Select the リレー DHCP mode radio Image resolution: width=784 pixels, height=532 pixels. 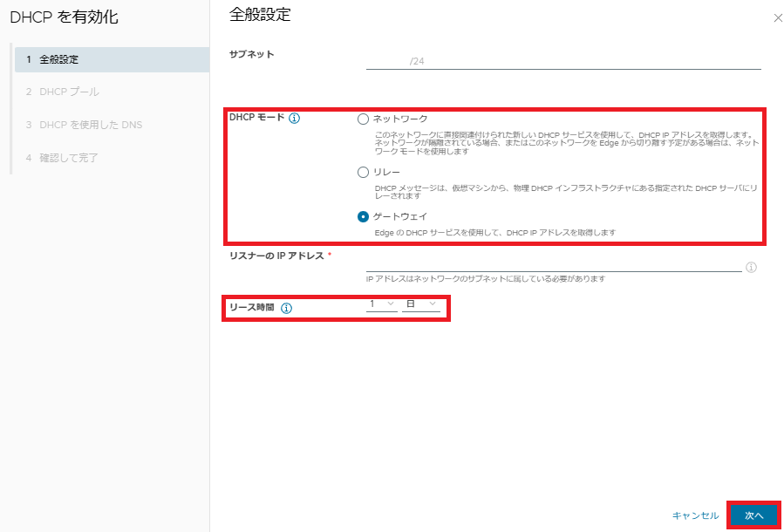click(363, 173)
